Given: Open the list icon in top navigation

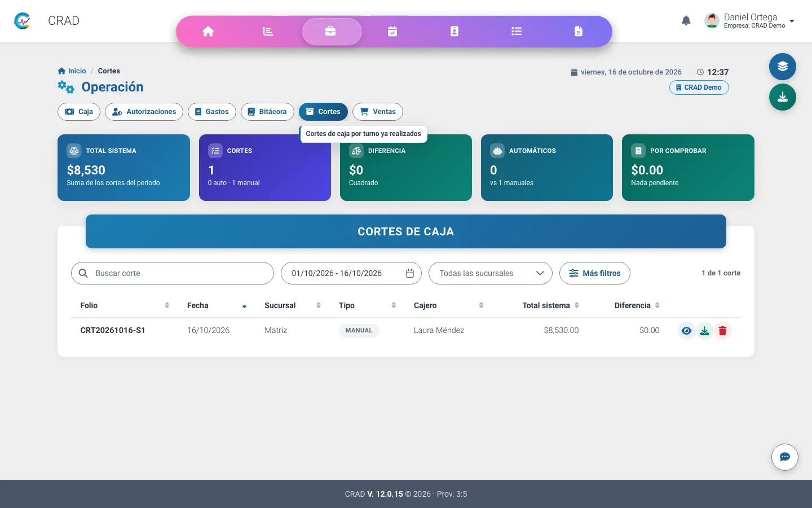Looking at the screenshot, I should point(517,32).
